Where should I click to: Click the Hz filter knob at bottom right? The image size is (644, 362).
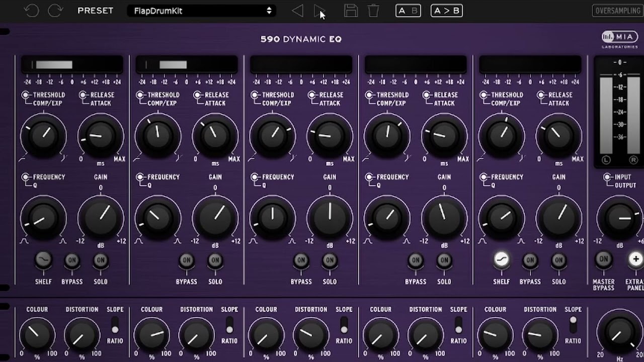619,333
